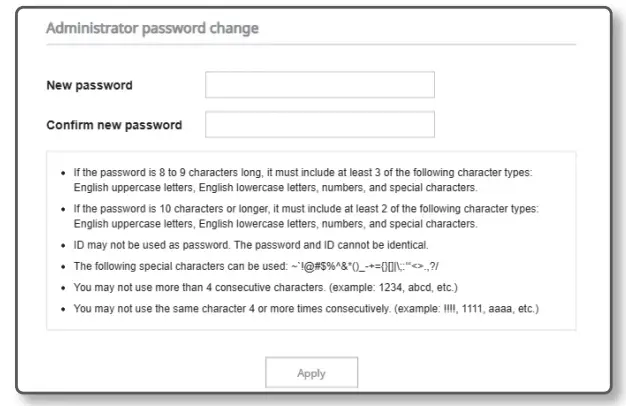Screen dimensions: 626x406
Task: Select the Confirm new password label
Action: [114, 126]
